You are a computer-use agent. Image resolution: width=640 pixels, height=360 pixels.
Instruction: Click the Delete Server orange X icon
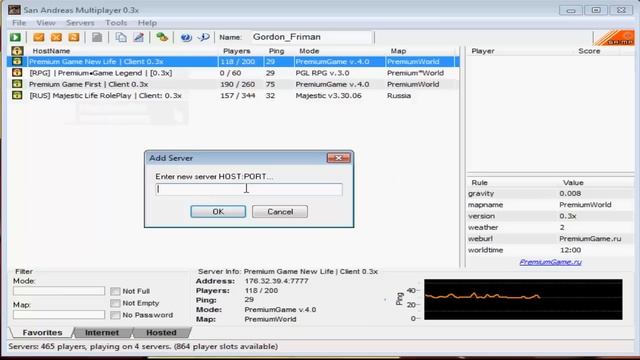[56, 37]
